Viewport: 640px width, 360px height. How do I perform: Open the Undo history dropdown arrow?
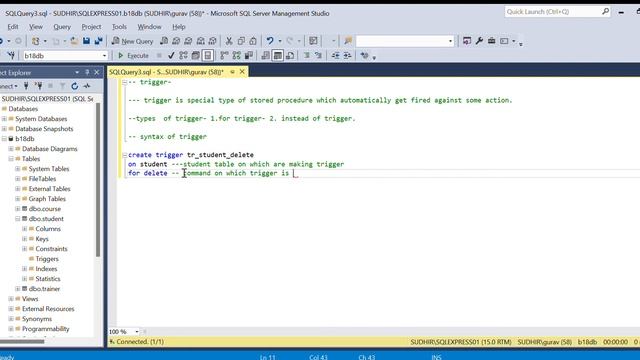[x=280, y=41]
